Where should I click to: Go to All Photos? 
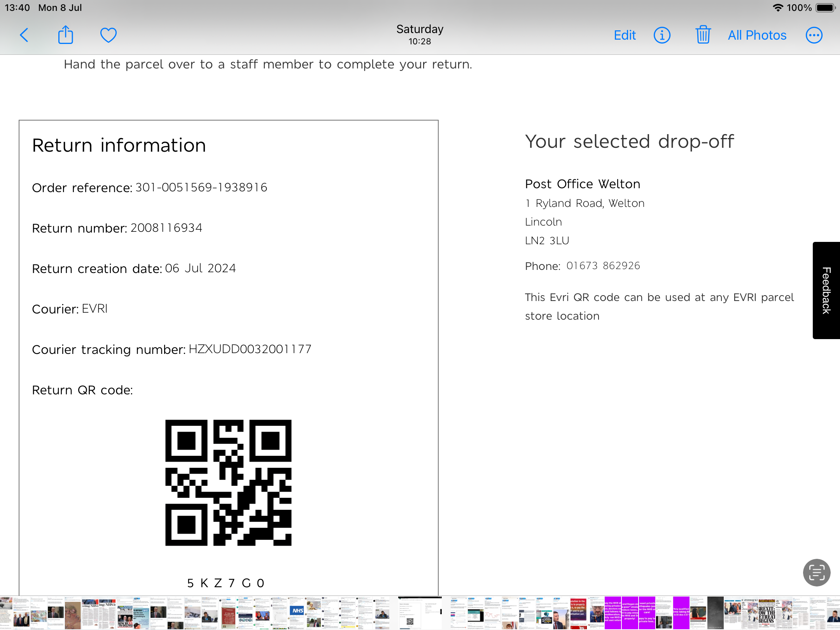tap(757, 35)
